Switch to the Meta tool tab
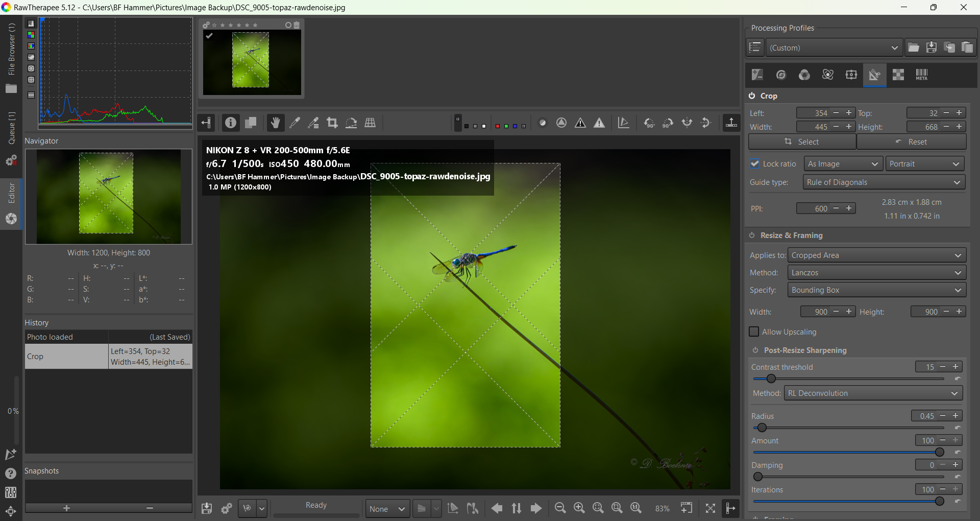The height and width of the screenshot is (521, 980). [921, 75]
